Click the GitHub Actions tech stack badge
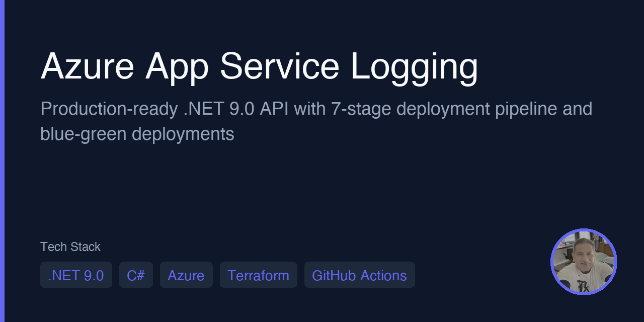This screenshot has width=644, height=322. click(x=359, y=275)
